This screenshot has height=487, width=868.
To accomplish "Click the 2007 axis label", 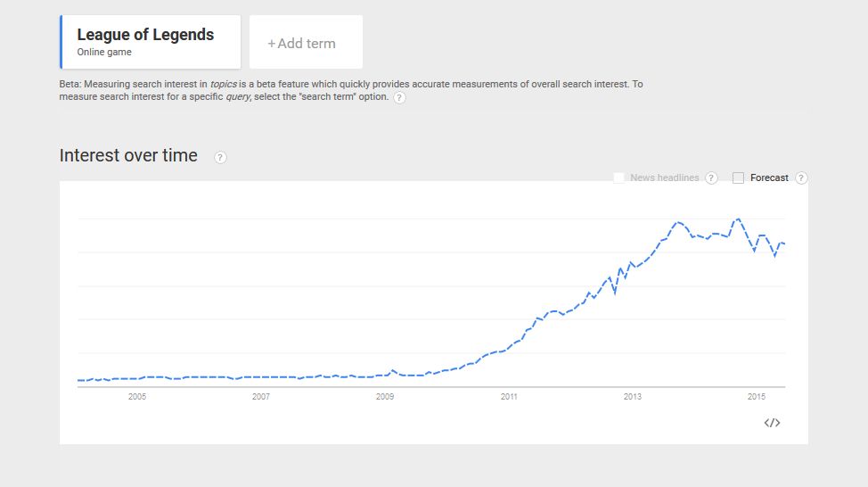I will tap(261, 397).
